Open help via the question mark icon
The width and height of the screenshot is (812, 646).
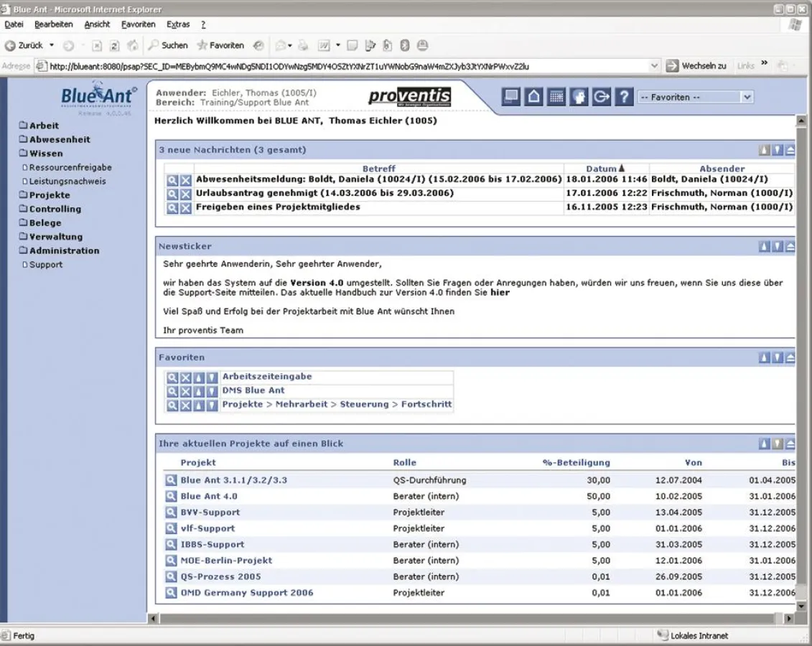pos(624,97)
